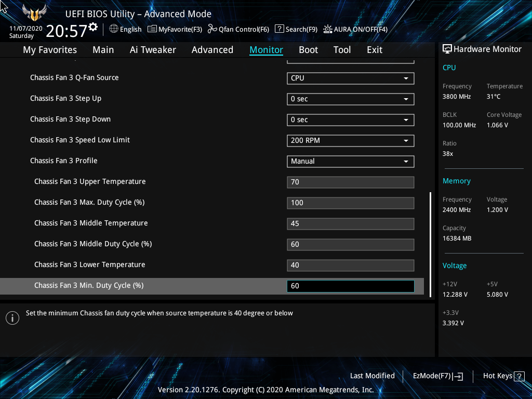The width and height of the screenshot is (532, 399).
Task: Select Chassis Fan 3 Middle Temperature label
Action: point(91,223)
